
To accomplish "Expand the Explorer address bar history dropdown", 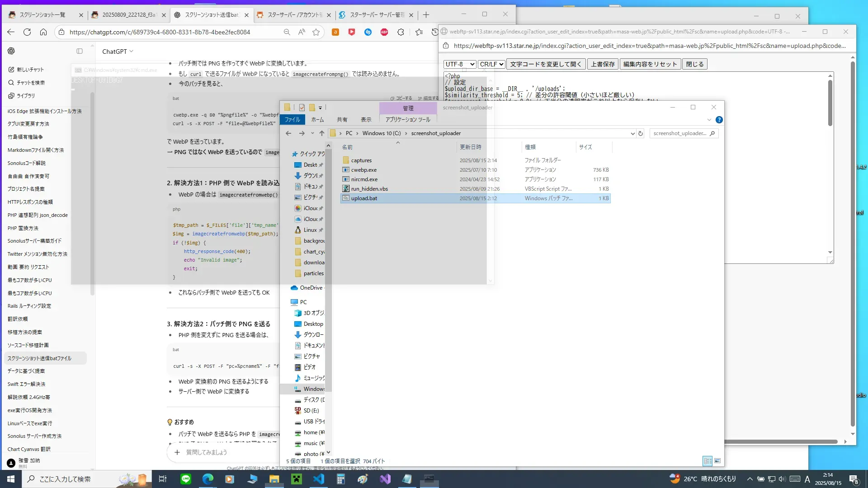I will point(632,133).
